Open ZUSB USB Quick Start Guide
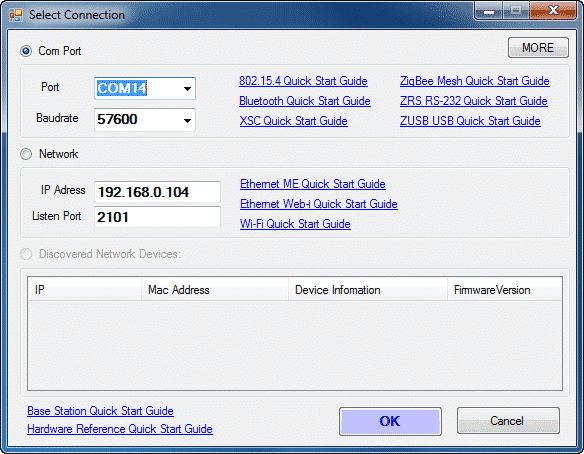 click(470, 121)
